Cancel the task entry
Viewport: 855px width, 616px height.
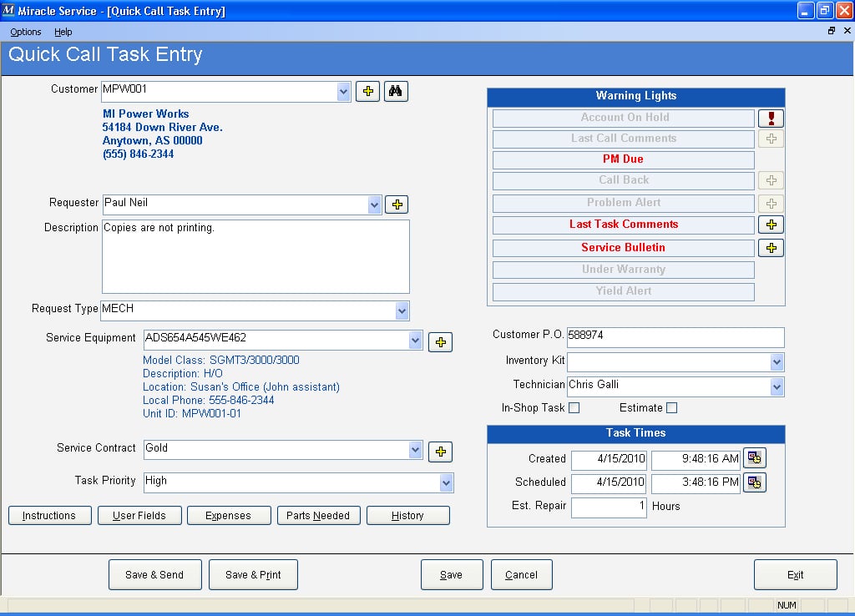coord(521,574)
